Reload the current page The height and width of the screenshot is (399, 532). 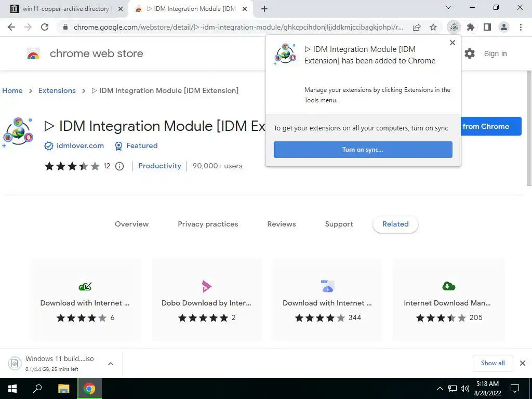pyautogui.click(x=45, y=27)
